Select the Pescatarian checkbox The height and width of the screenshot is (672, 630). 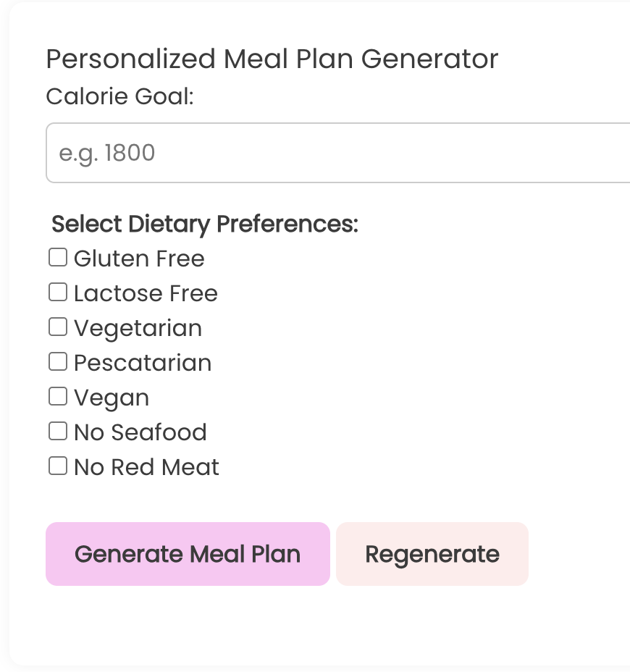tap(58, 361)
